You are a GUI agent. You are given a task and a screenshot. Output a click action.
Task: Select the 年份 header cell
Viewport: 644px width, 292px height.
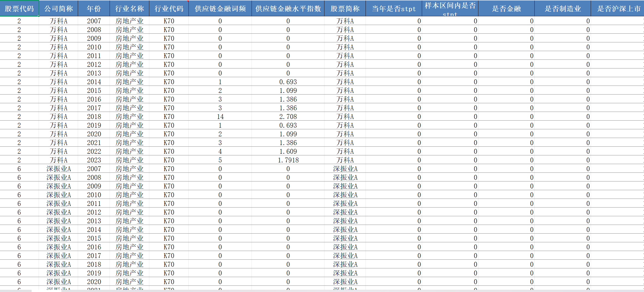point(94,8)
